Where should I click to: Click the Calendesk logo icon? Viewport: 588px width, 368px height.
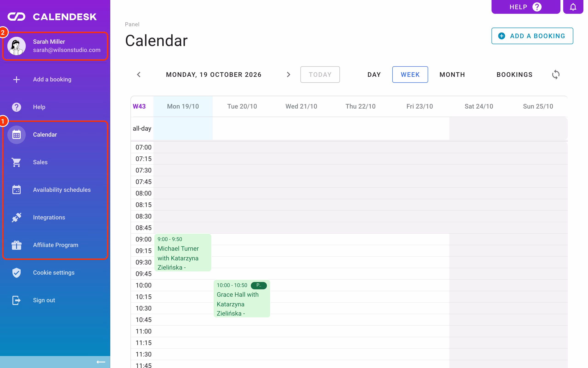pyautogui.click(x=17, y=17)
